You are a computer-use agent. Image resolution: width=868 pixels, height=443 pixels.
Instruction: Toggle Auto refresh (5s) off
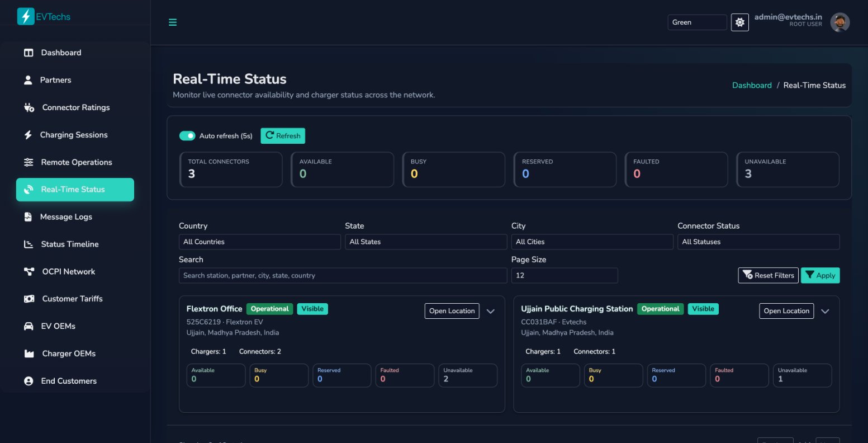[187, 135]
